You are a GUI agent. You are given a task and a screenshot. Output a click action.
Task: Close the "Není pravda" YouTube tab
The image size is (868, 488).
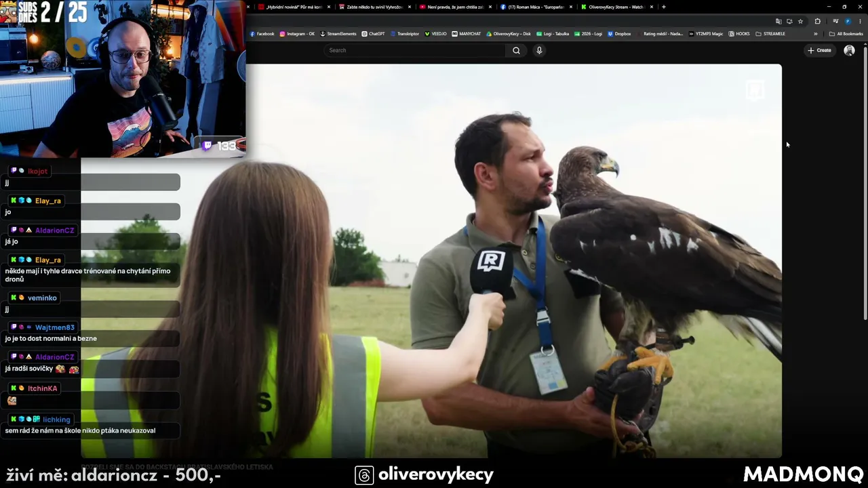coord(490,7)
